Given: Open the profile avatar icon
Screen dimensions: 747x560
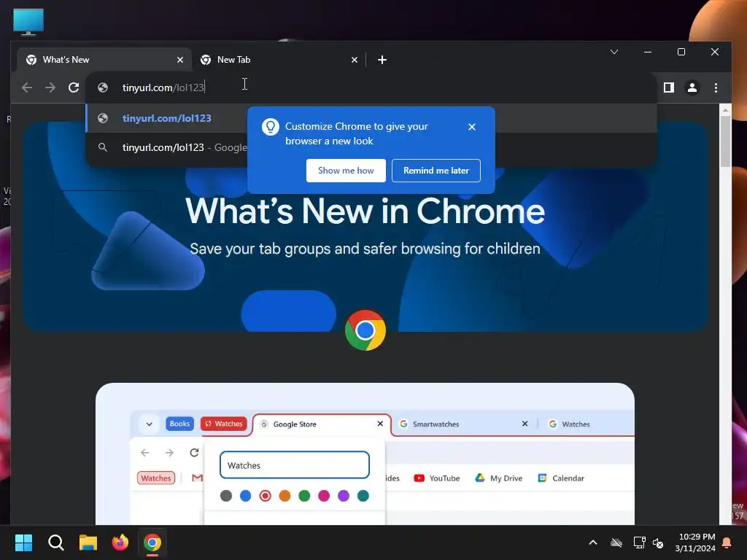Looking at the screenshot, I should [x=692, y=87].
